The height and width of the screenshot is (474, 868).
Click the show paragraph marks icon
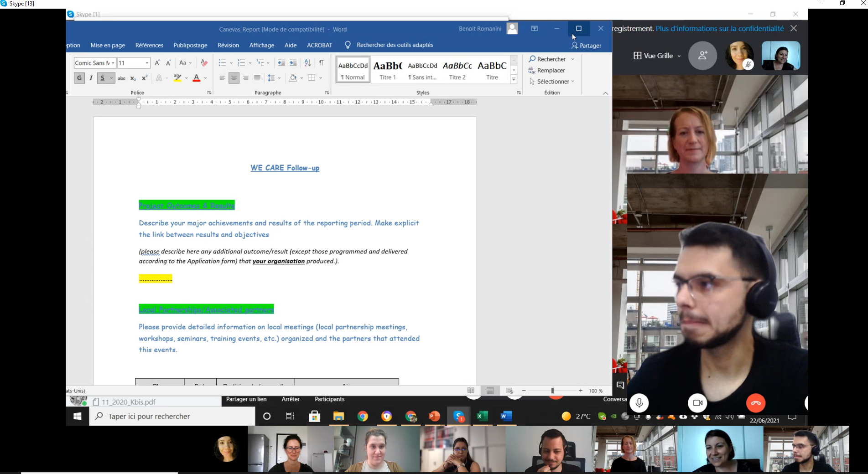click(x=322, y=63)
